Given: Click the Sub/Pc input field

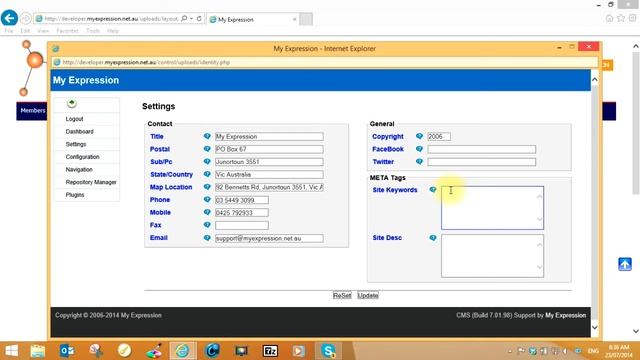Looking at the screenshot, I should point(269,162).
